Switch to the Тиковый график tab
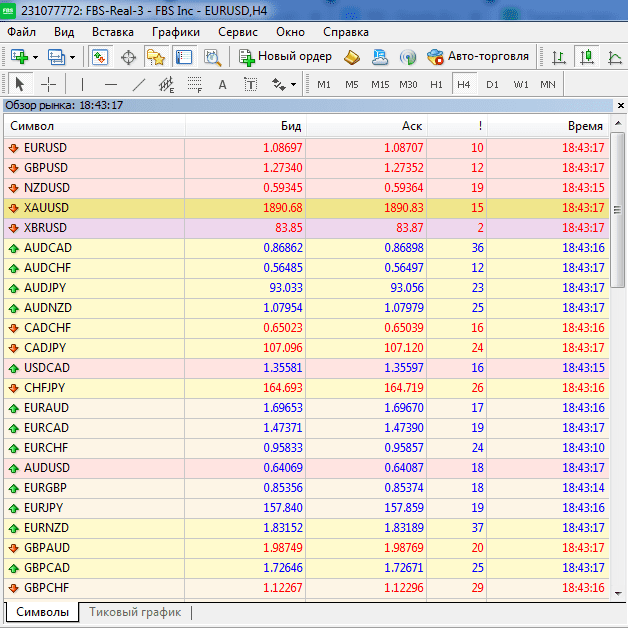 pyautogui.click(x=135, y=612)
